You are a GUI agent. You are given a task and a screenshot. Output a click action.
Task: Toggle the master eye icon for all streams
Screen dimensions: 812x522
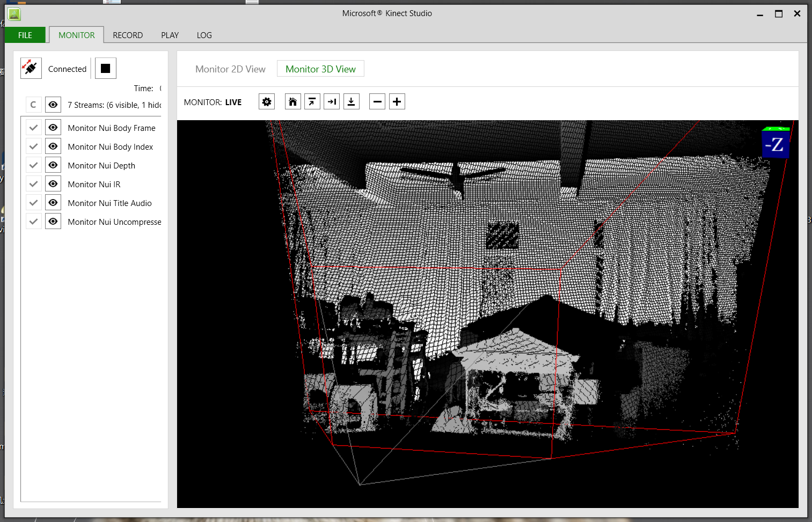pos(53,104)
